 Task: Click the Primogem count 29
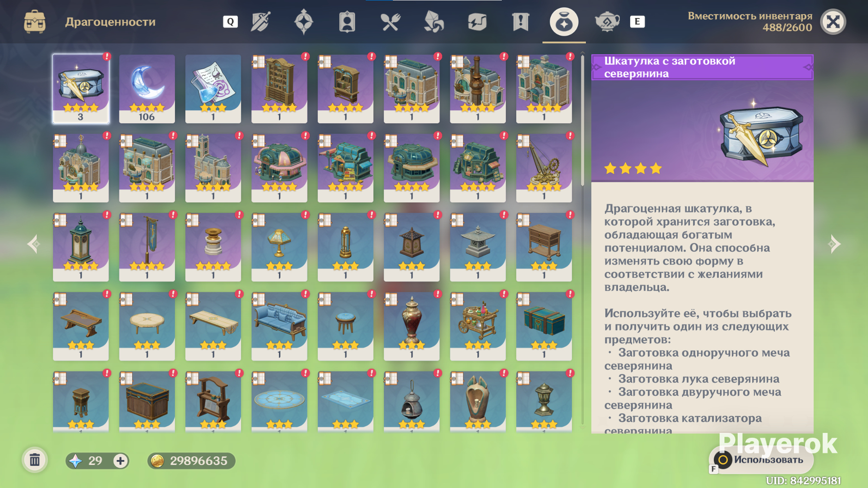click(x=95, y=461)
